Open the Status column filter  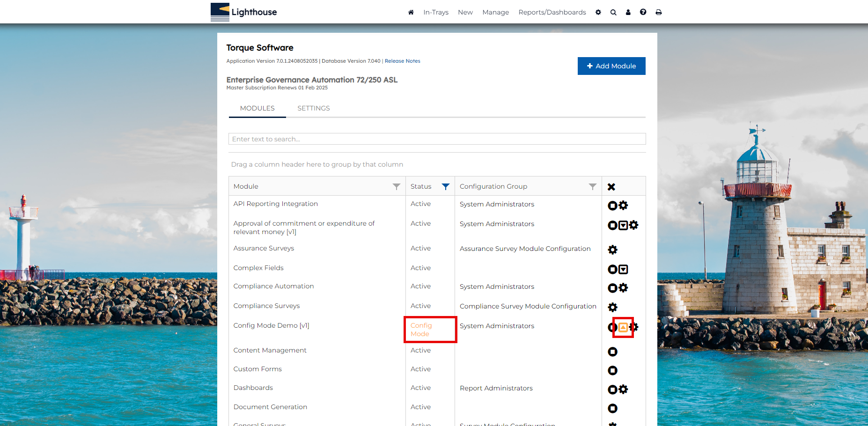(446, 187)
